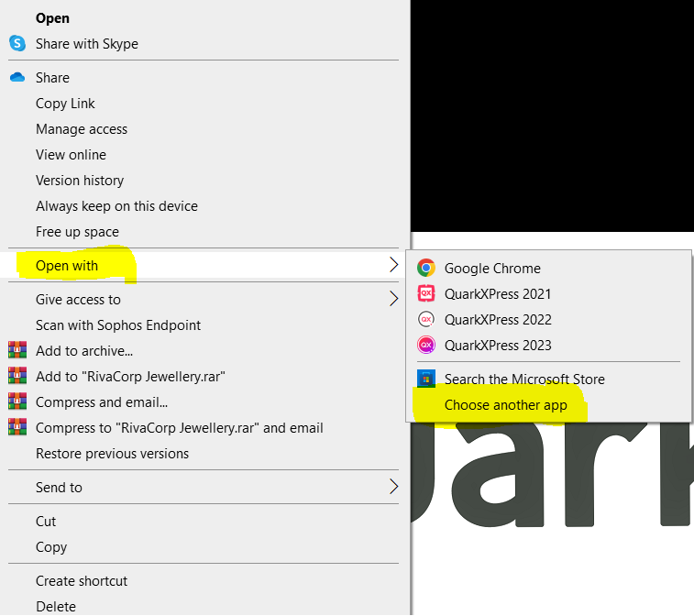Image resolution: width=694 pixels, height=616 pixels.
Task: Choose Share with Skype
Action: pos(204,43)
